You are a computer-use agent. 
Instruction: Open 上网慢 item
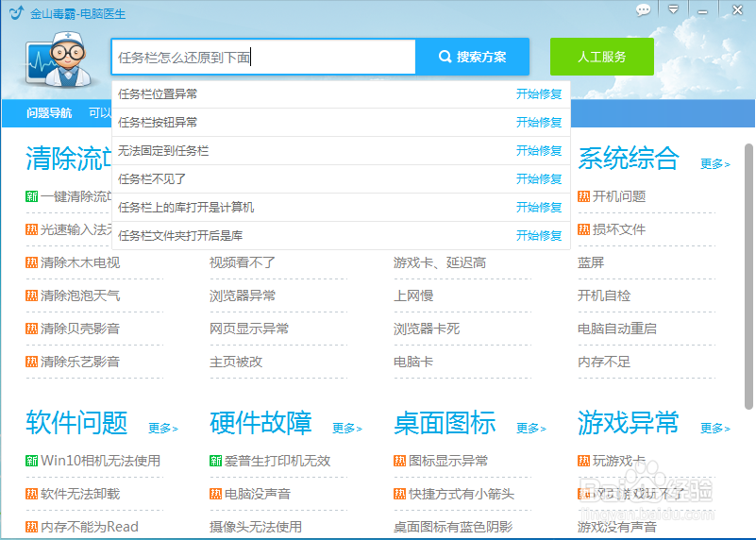(413, 295)
